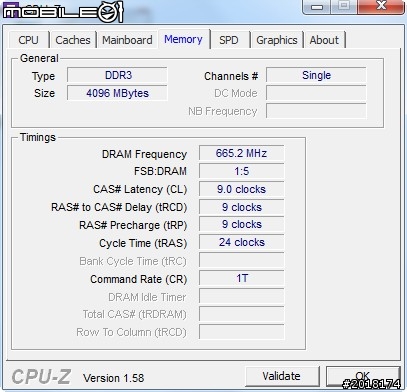The height and width of the screenshot is (392, 407).
Task: Click the RAS# Precharge (tRP) label
Action: click(133, 225)
